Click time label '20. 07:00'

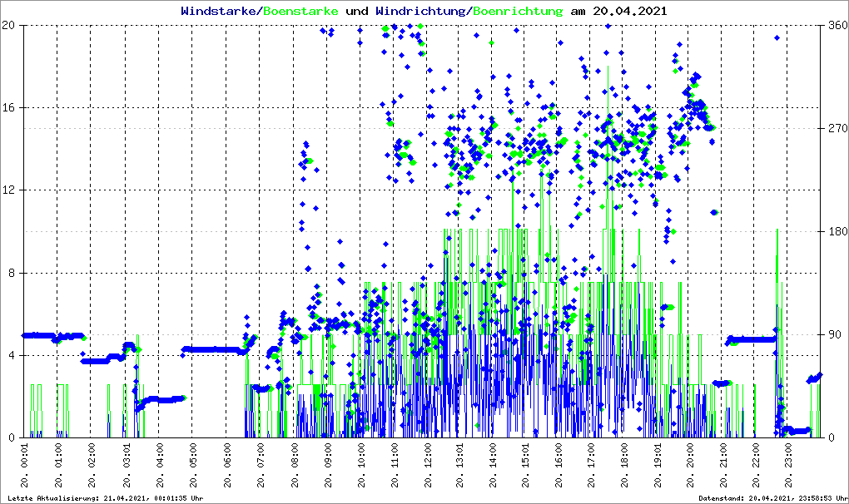[x=260, y=466]
